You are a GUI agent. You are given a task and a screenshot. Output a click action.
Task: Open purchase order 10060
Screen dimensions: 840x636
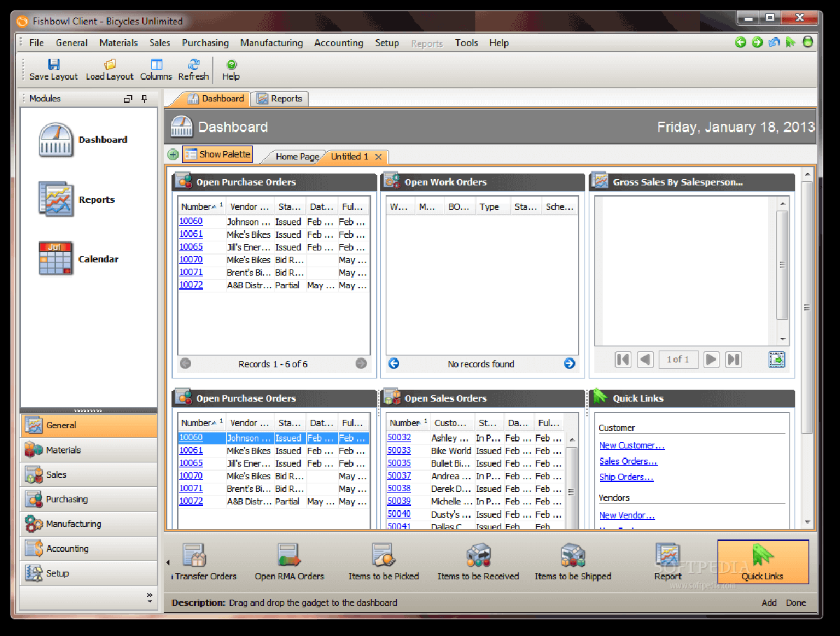point(190,220)
